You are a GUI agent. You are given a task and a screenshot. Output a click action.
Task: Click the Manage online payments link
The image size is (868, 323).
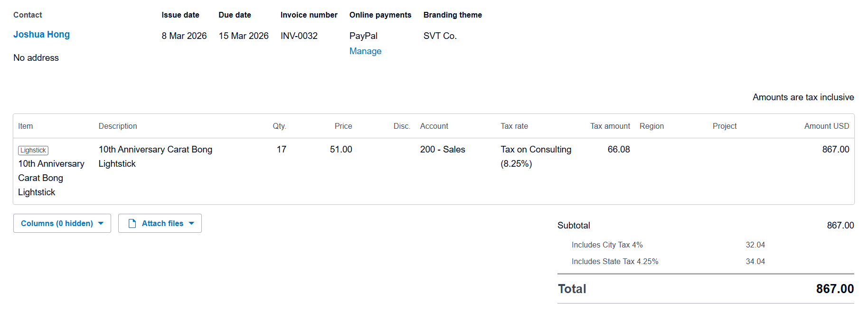tap(365, 51)
